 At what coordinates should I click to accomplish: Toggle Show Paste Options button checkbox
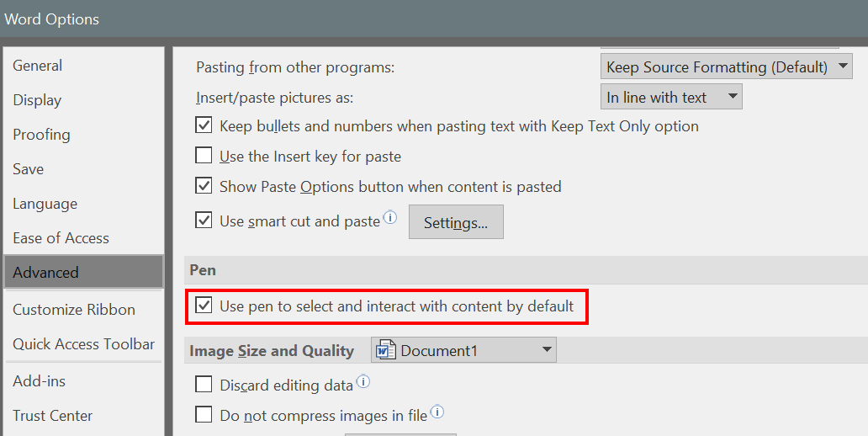click(204, 186)
